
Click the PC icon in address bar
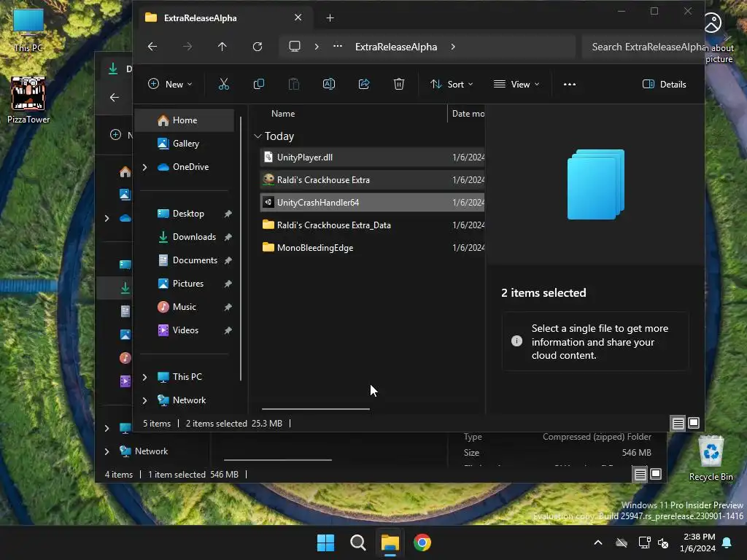coord(295,46)
